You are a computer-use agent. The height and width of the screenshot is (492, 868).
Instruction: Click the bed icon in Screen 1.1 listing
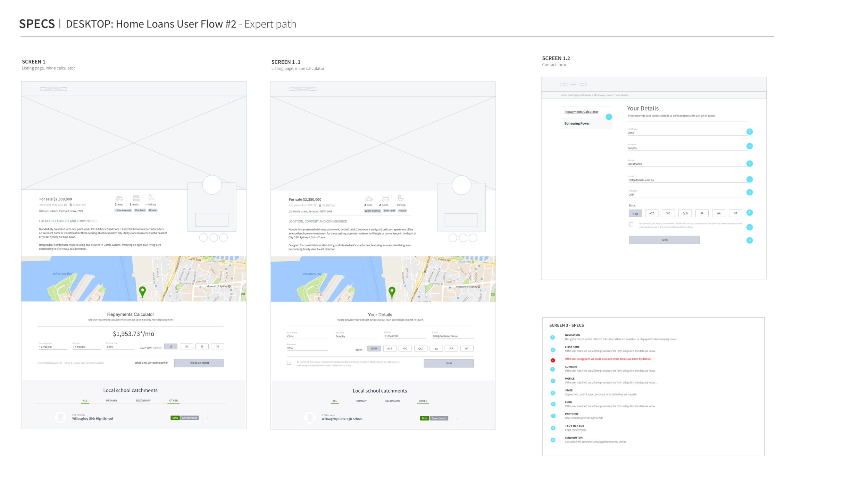click(385, 198)
